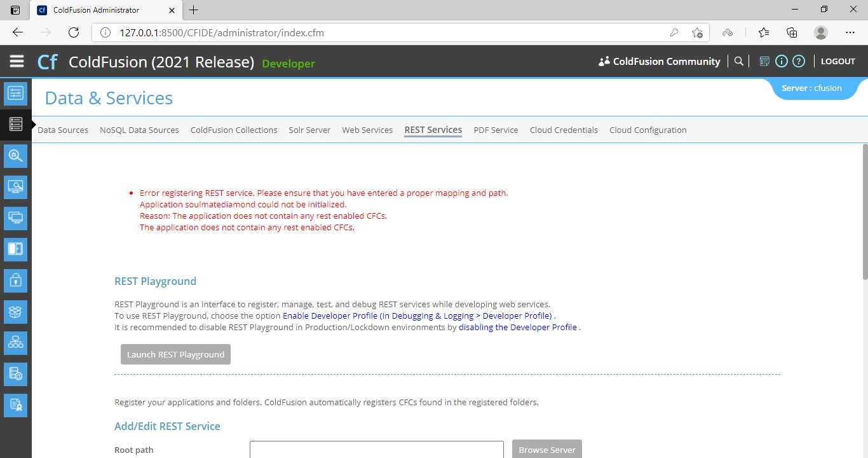Click the admin search magnifier icon

738,61
